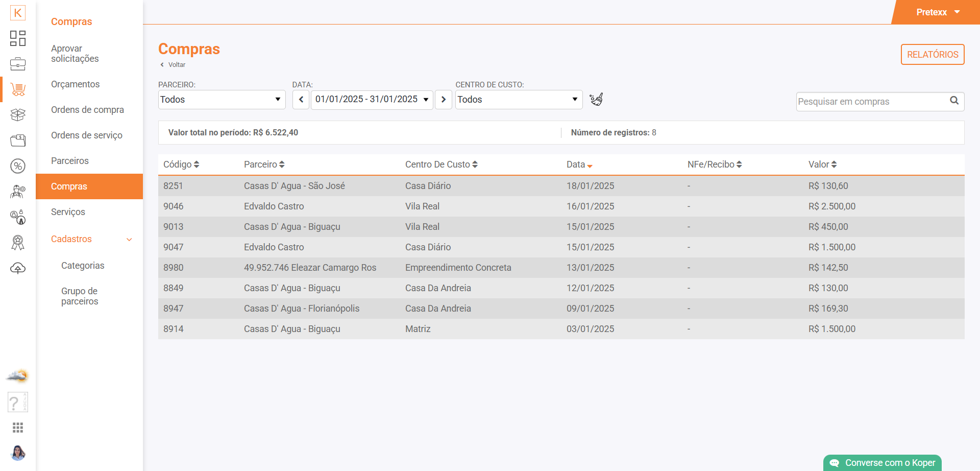
Task: Click the RELATÓRIOS button
Action: point(932,55)
